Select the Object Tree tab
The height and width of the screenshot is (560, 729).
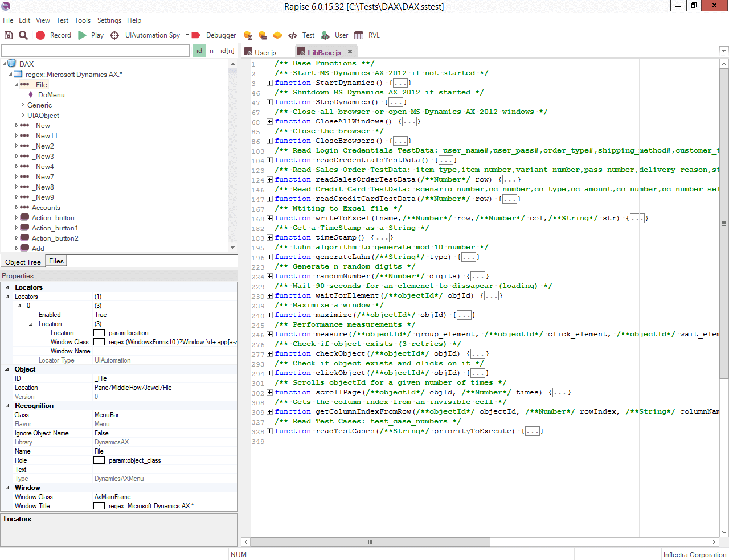23,262
